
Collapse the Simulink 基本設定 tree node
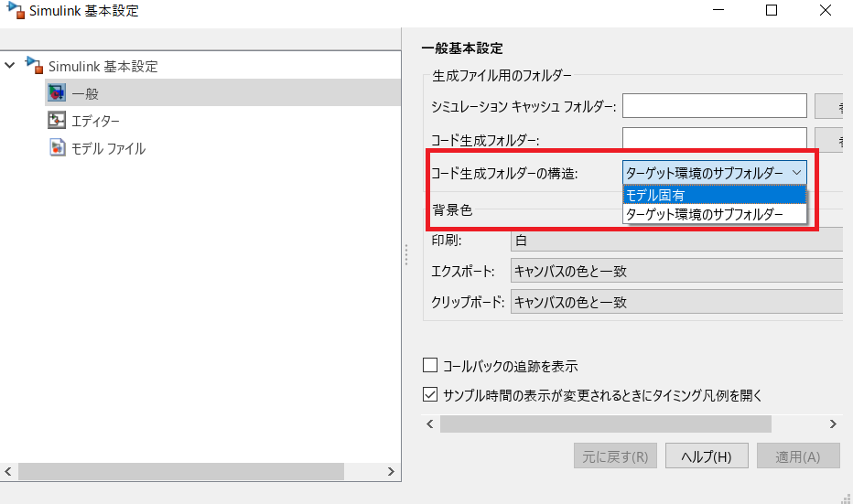tap(10, 66)
